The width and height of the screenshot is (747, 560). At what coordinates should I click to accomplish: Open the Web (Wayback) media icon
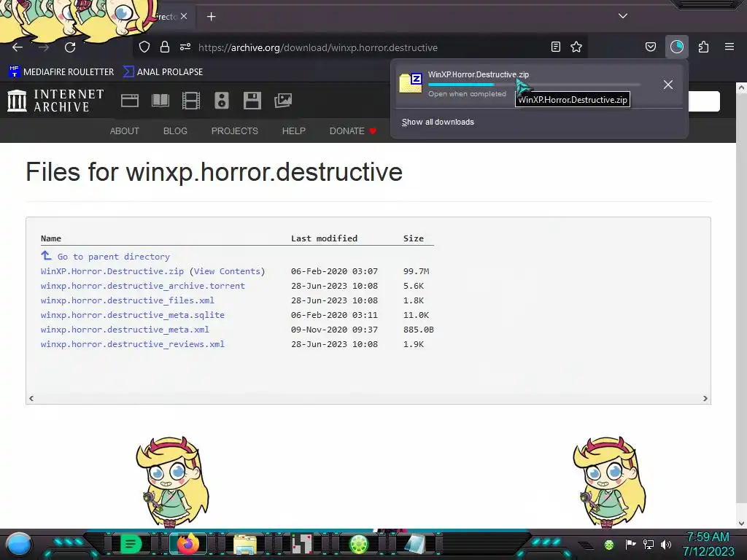pos(130,101)
